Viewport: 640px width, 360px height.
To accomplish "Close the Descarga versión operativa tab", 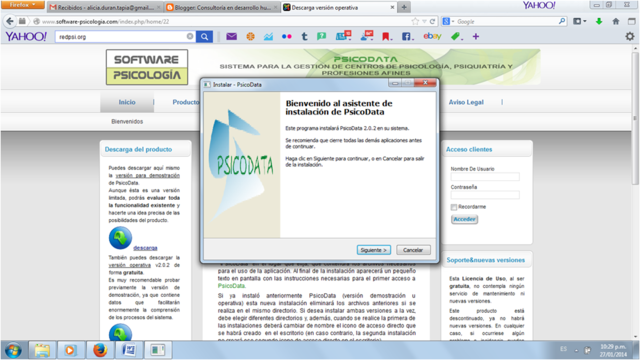I will pyautogui.click(x=392, y=7).
